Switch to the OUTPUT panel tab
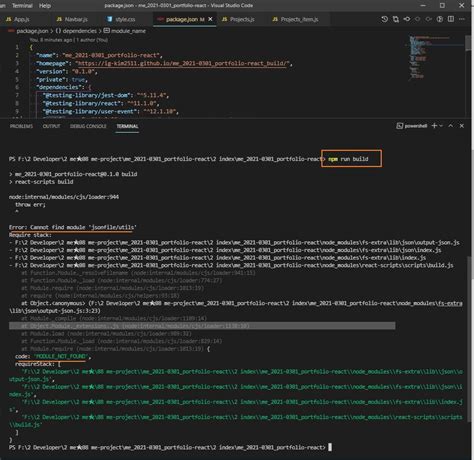Viewport: 474px width, 460px height. coord(51,126)
